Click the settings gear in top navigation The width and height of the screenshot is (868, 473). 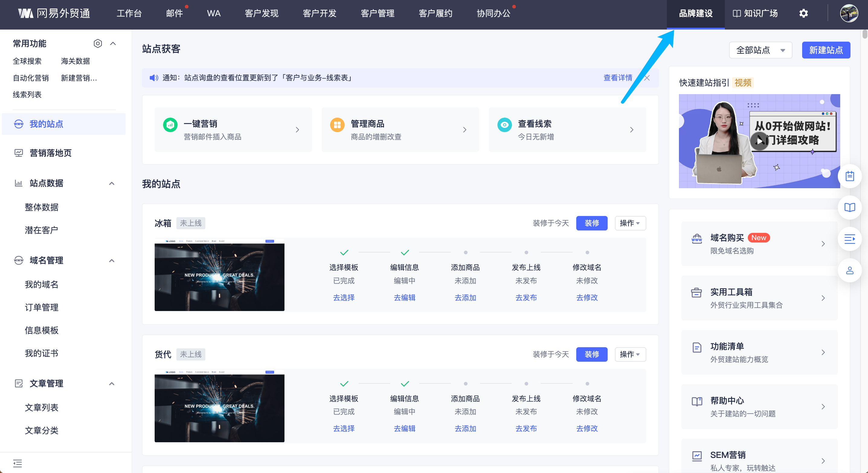tap(803, 14)
